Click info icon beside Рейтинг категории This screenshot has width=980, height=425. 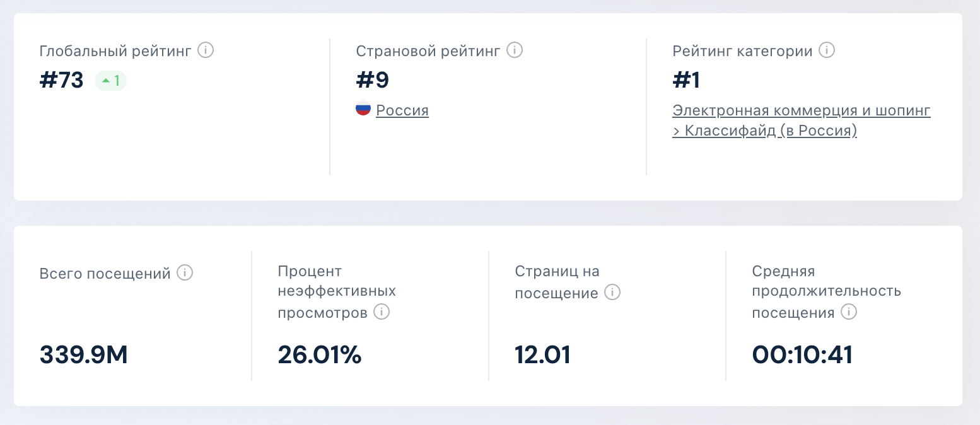[827, 50]
